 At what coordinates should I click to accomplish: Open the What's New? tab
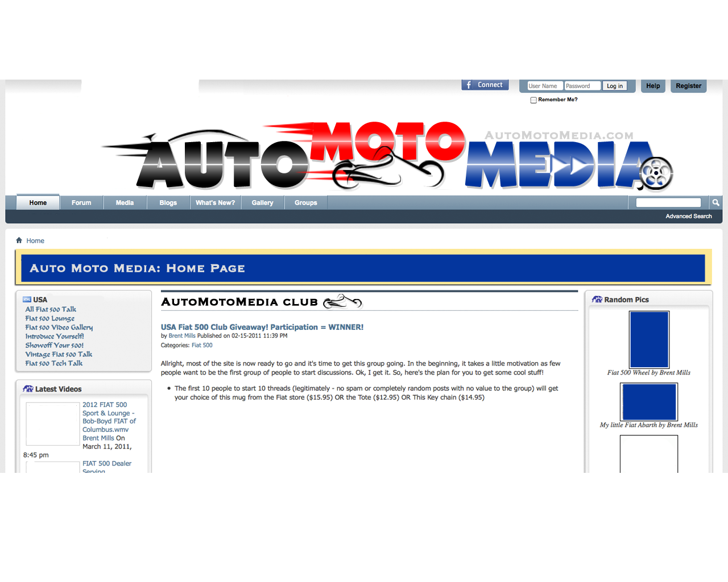pyautogui.click(x=215, y=203)
